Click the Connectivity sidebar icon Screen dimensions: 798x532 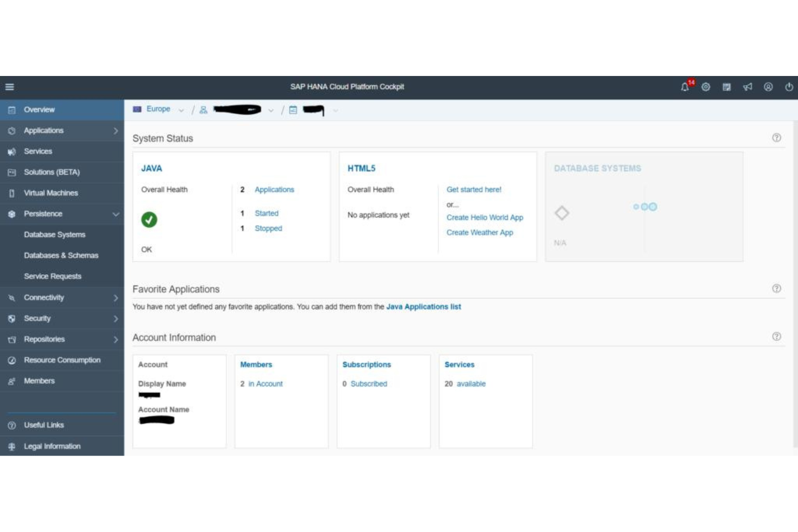pos(11,297)
